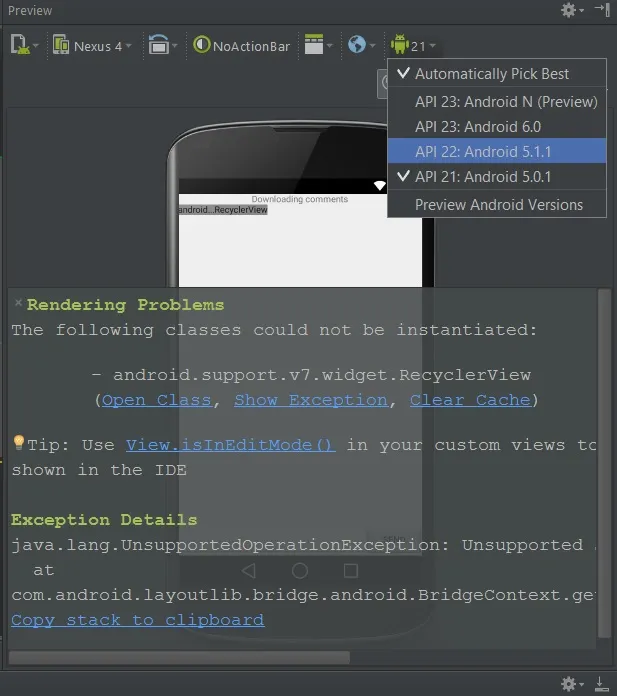Select Preview Android Versions entry

[497, 205]
